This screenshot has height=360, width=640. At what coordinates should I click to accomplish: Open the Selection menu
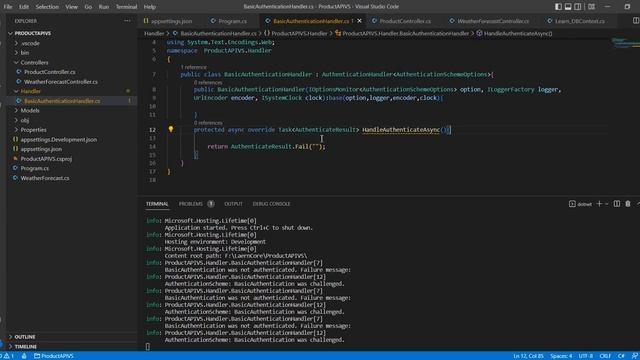click(x=47, y=7)
